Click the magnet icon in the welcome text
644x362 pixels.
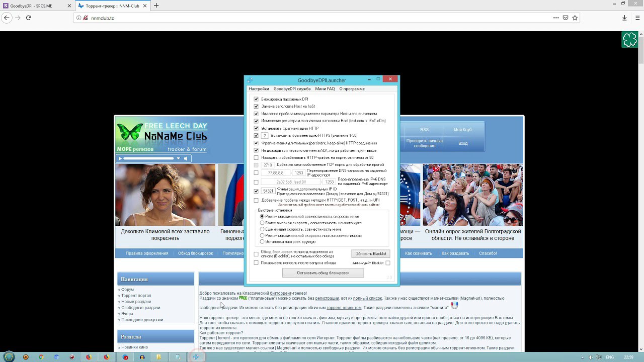point(454,305)
